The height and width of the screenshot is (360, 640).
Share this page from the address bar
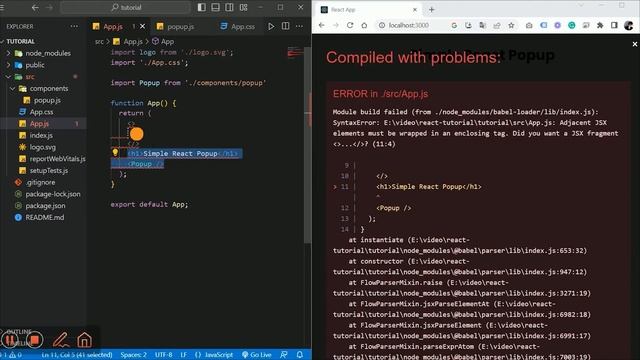click(497, 25)
